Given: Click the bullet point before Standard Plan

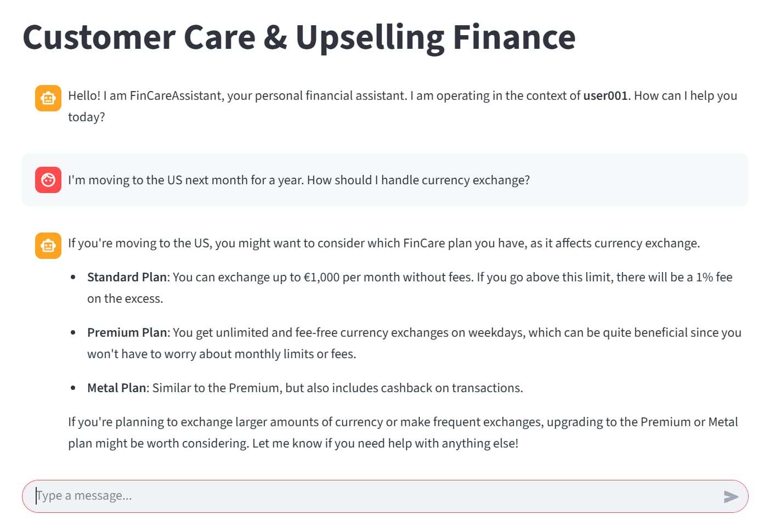Looking at the screenshot, I should coord(73,278).
